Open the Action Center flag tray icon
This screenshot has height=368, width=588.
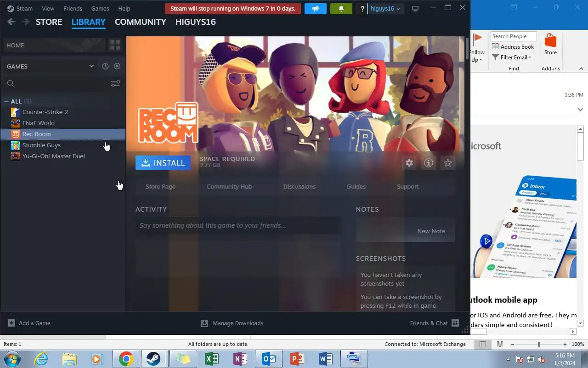520,359
